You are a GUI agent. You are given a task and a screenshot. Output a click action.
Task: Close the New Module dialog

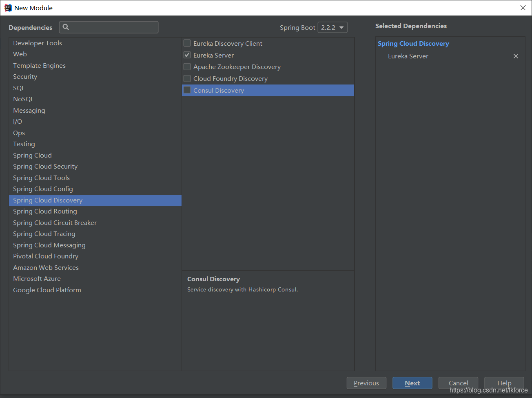click(x=523, y=8)
